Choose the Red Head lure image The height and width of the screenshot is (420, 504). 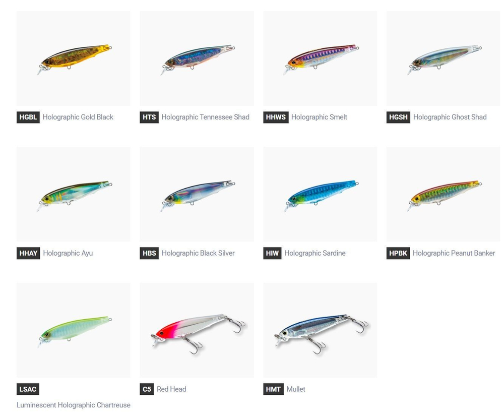pyautogui.click(x=197, y=330)
